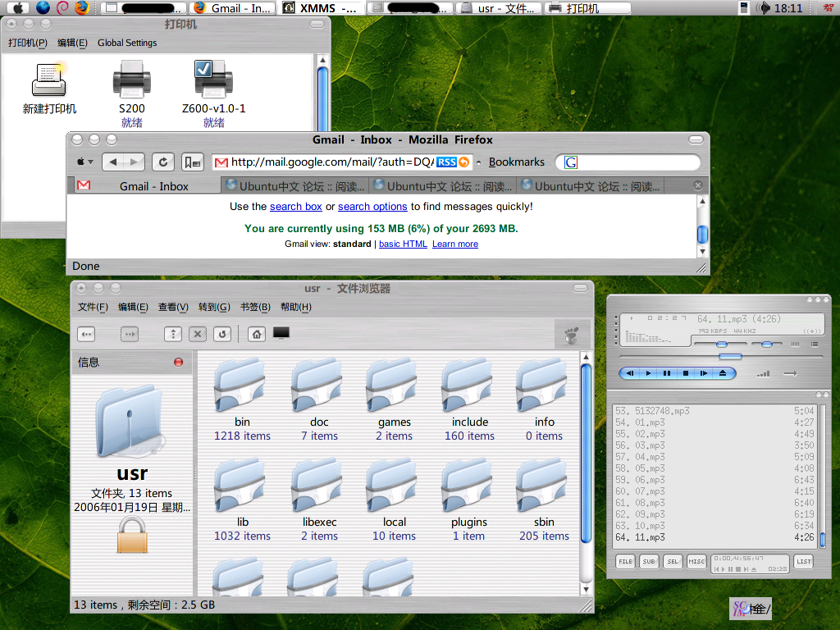The image size is (840, 630).
Task: Close the side pane with red button
Action: pos(178,362)
